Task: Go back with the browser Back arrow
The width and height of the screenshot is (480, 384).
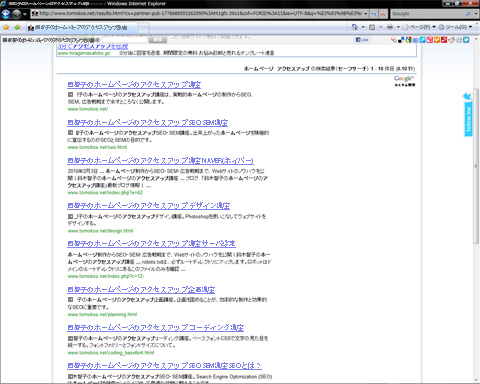Action: 6,14
